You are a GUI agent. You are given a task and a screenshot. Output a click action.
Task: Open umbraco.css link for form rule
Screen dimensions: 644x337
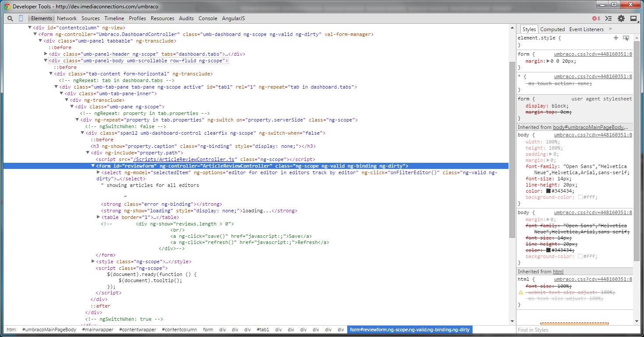point(593,54)
